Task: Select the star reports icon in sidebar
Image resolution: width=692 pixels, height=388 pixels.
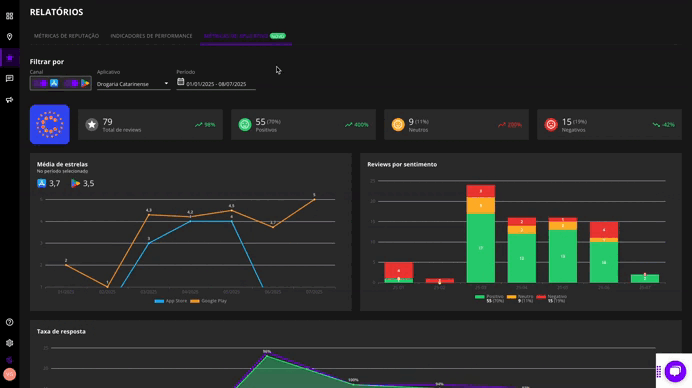Action: tap(9, 57)
